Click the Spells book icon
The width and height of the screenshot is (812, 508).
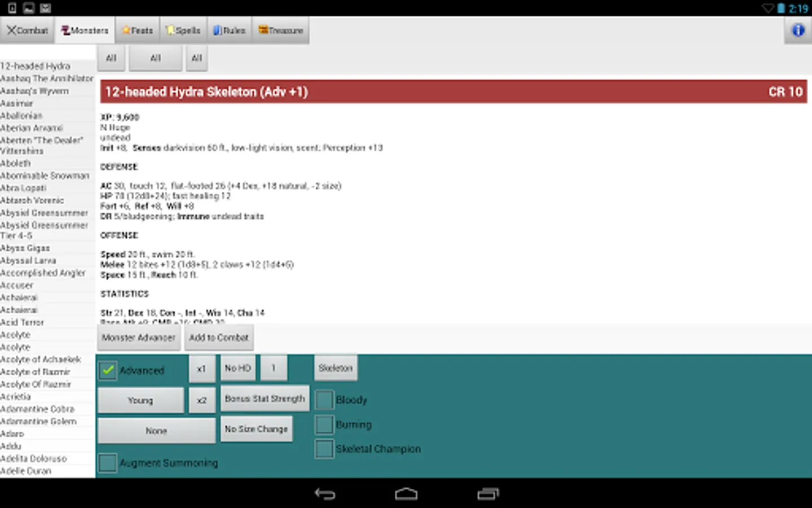tap(171, 30)
